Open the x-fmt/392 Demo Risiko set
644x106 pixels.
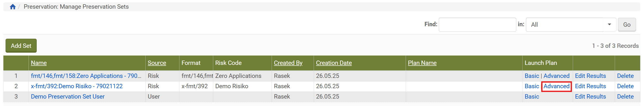(x=77, y=86)
